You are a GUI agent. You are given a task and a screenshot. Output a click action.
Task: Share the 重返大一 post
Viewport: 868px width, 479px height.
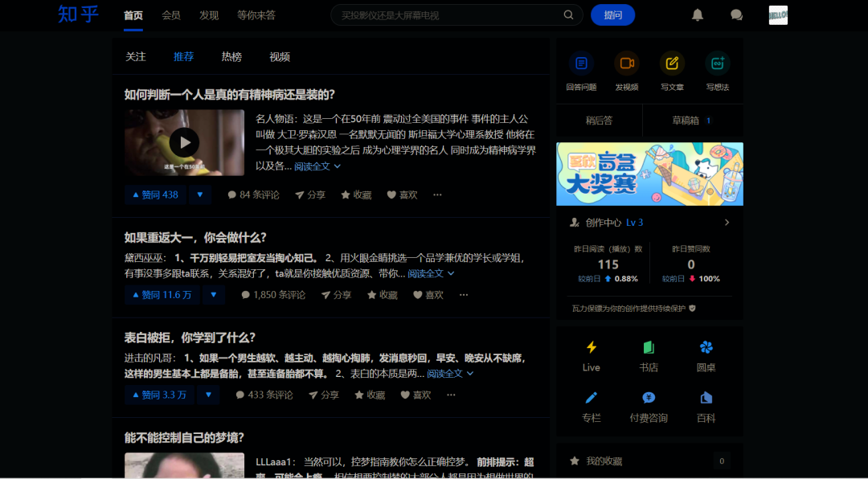click(x=336, y=295)
